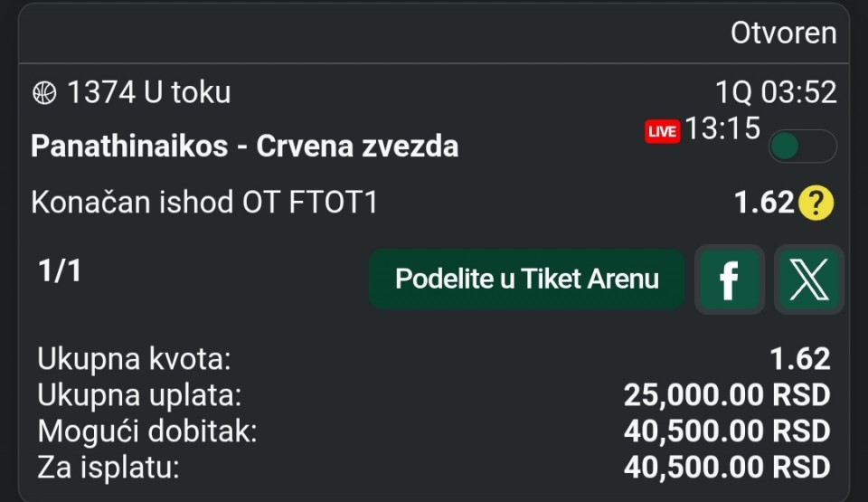Screen dimensions: 868x502
Task: Select the 1.62 total odds value
Action: [x=799, y=359]
